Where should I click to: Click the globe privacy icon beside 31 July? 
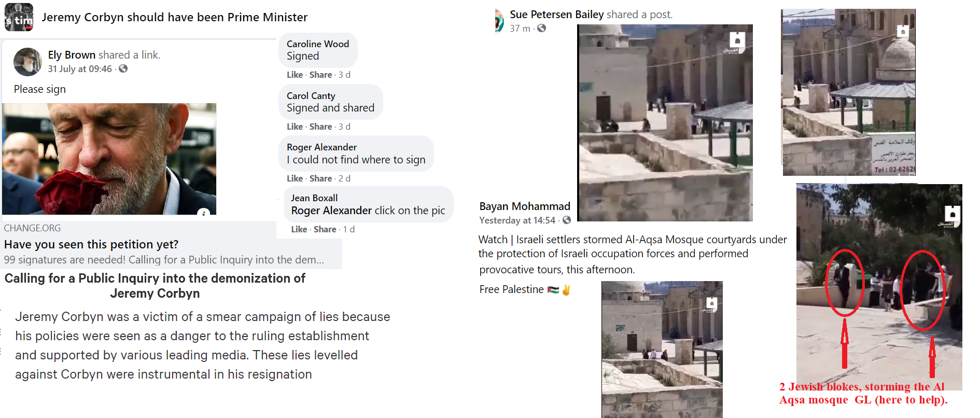pyautogui.click(x=123, y=68)
